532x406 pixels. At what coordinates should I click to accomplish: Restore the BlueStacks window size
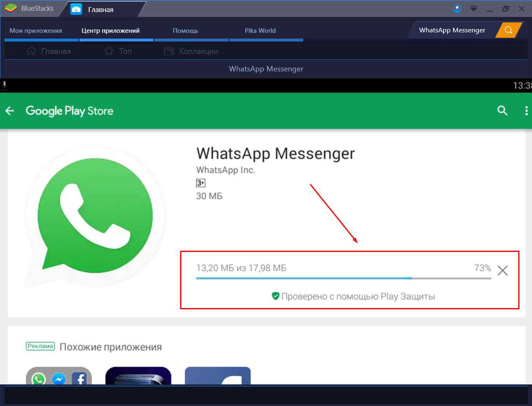(x=506, y=8)
